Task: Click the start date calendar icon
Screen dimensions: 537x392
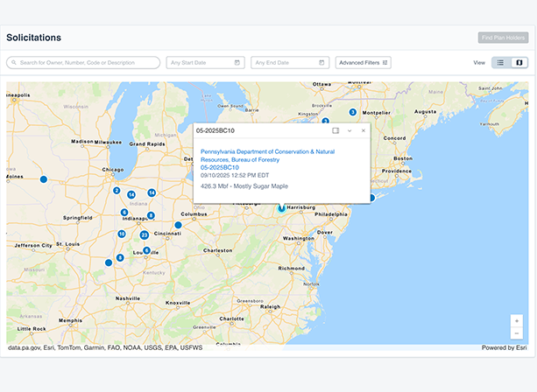Action: (237, 63)
